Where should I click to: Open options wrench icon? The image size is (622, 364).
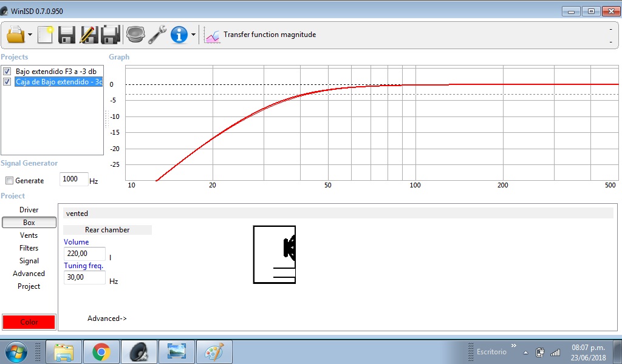point(157,35)
